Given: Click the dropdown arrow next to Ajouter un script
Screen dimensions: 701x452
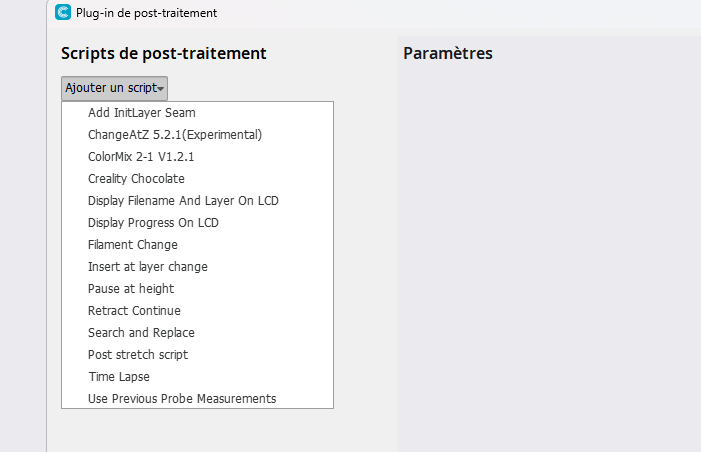Looking at the screenshot, I should click(160, 89).
